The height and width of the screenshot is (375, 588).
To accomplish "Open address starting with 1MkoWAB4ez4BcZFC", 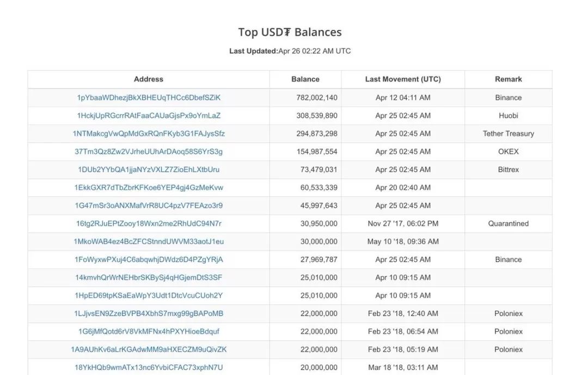I will coord(149,242).
